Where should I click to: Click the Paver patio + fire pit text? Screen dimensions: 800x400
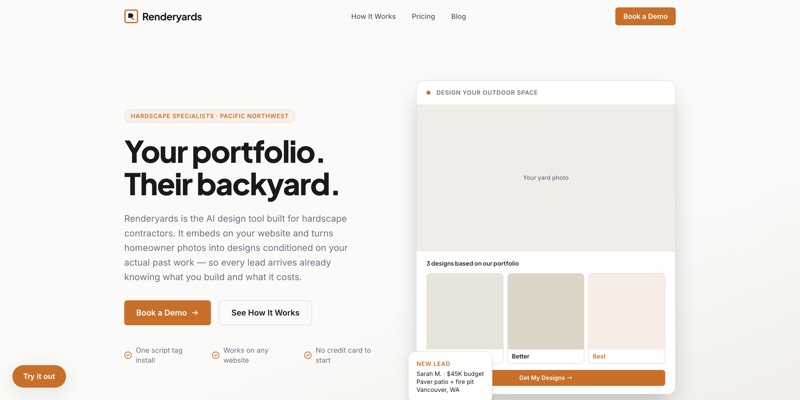pyautogui.click(x=445, y=382)
